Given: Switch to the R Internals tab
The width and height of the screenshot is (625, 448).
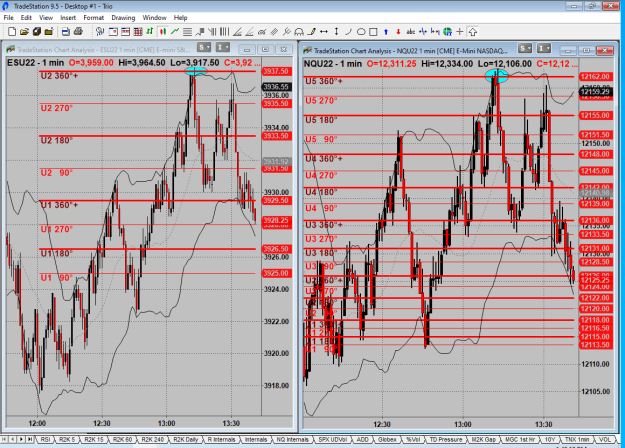Looking at the screenshot, I should 221,439.
